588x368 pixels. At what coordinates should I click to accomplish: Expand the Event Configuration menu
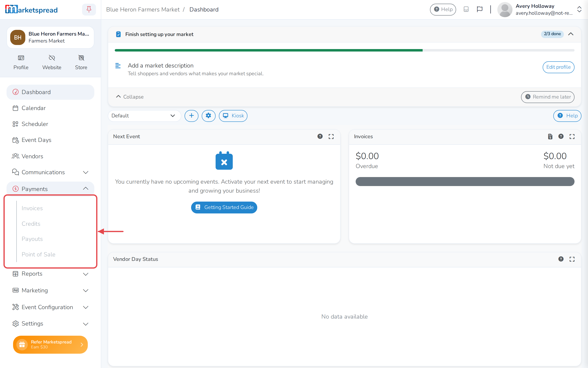[x=50, y=307]
